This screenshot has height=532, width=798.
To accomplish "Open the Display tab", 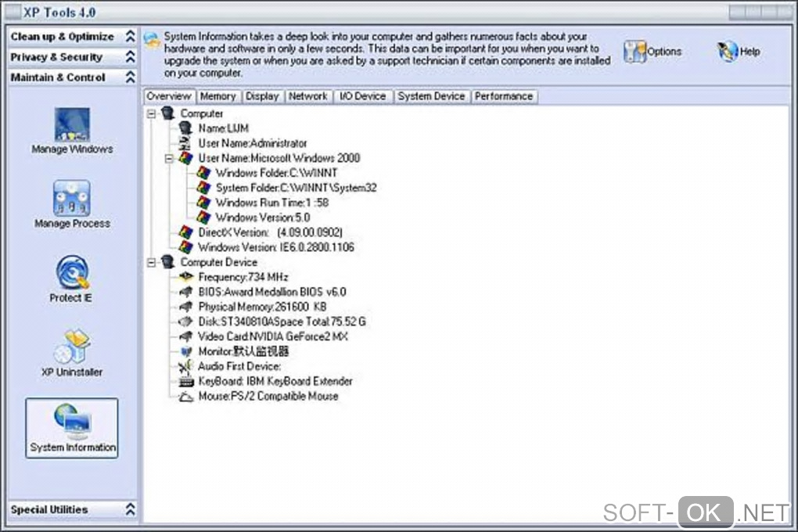I will (x=262, y=96).
